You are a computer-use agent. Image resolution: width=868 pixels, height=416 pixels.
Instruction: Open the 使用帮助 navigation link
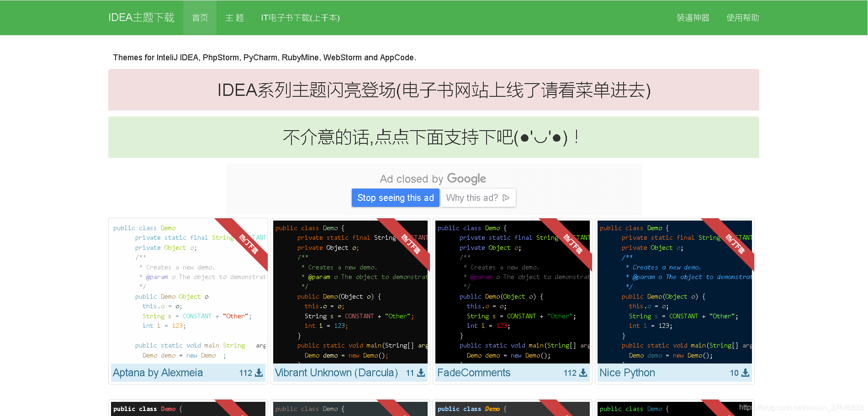tap(743, 18)
